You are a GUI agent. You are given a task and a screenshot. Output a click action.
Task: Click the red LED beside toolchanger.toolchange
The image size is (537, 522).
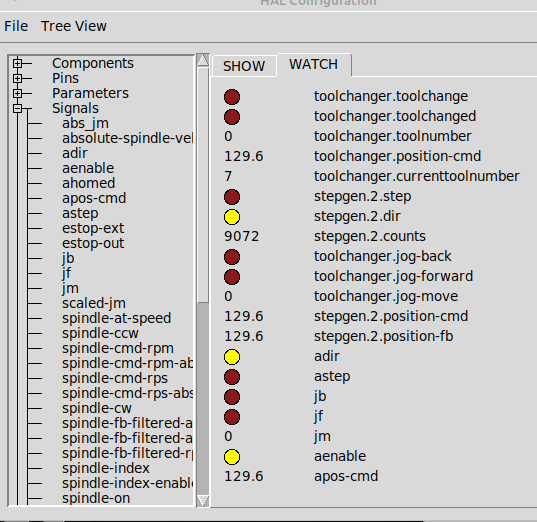(232, 97)
